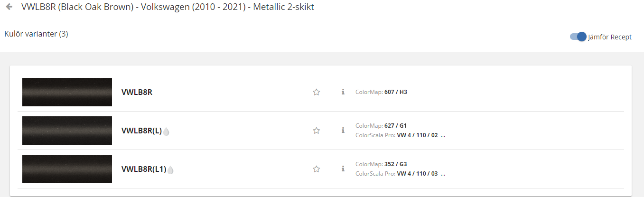Star the VWLB8R(L) variant

[317, 131]
